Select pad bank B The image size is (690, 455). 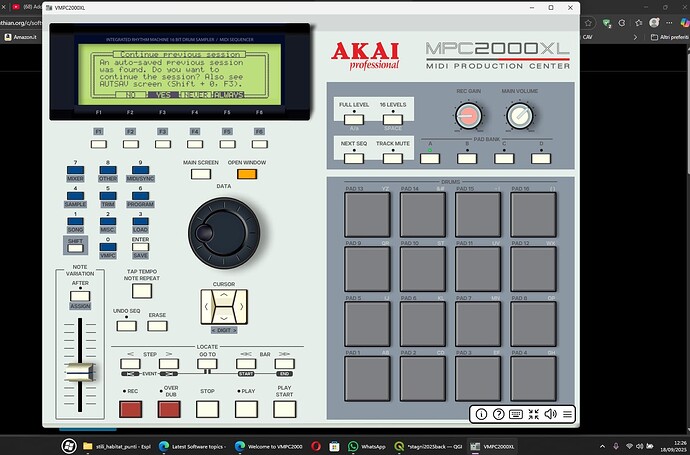[x=466, y=158]
